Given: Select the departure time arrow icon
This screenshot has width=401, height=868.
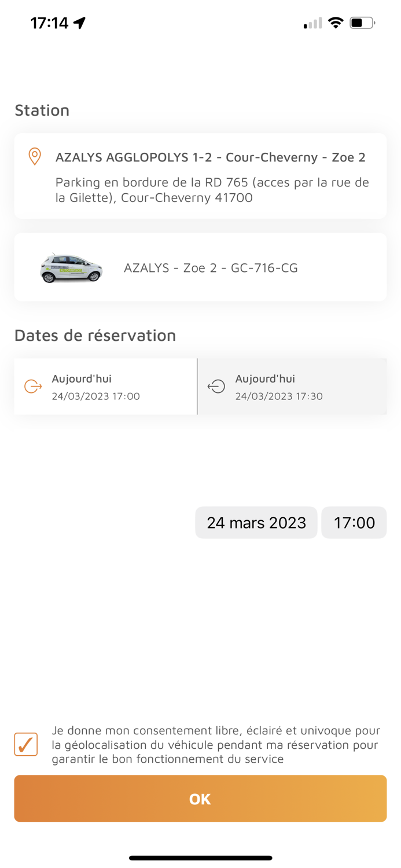Looking at the screenshot, I should tap(32, 387).
